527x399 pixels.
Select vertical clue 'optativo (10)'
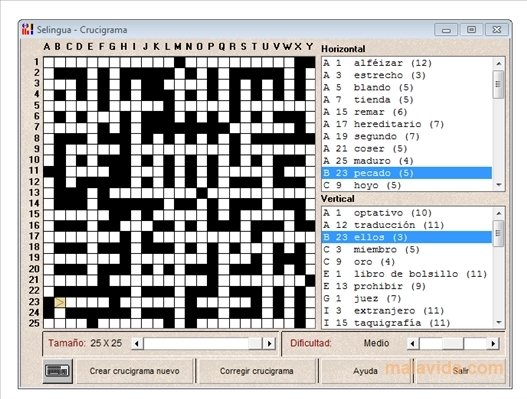[407, 213]
